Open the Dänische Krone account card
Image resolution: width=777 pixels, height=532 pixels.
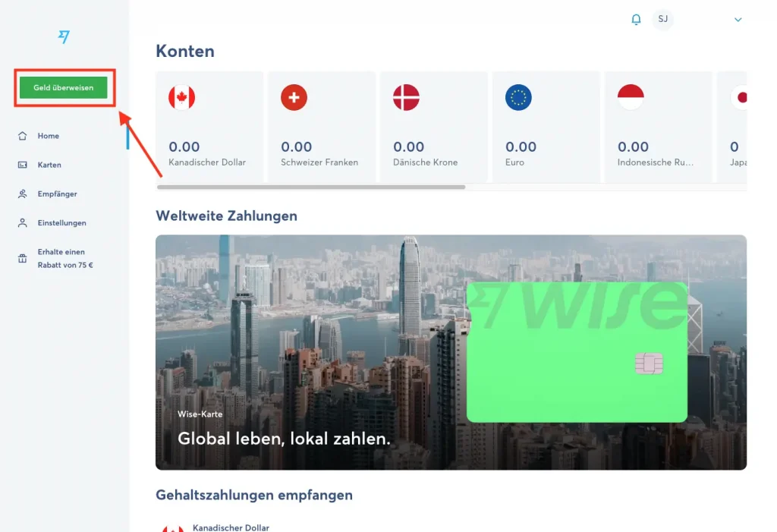point(434,127)
